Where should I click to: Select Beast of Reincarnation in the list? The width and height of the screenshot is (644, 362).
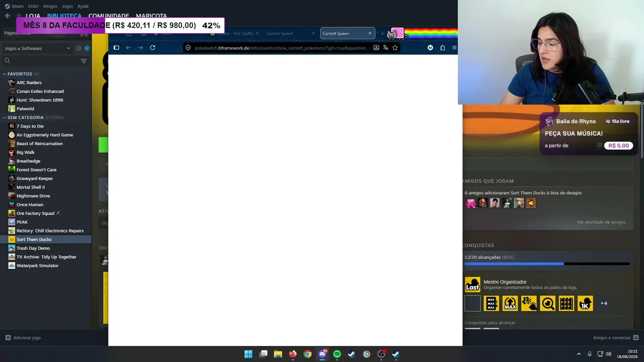[40, 144]
